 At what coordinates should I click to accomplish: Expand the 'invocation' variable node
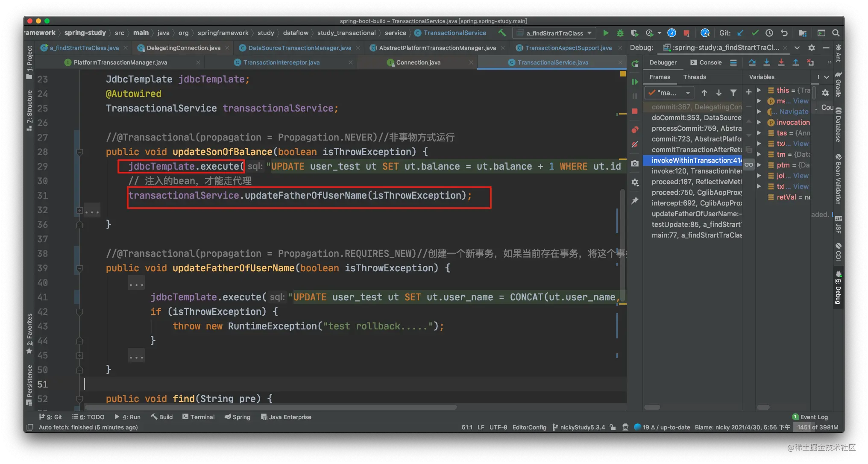pos(759,122)
